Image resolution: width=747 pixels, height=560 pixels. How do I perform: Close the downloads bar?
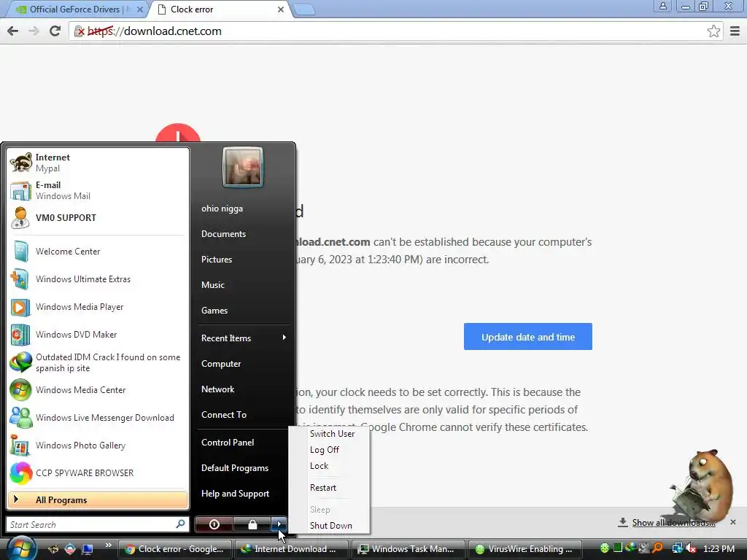coord(733,522)
